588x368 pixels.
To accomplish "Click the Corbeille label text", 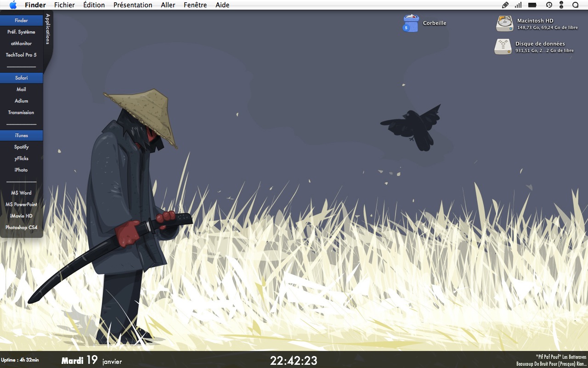I will pyautogui.click(x=435, y=23).
